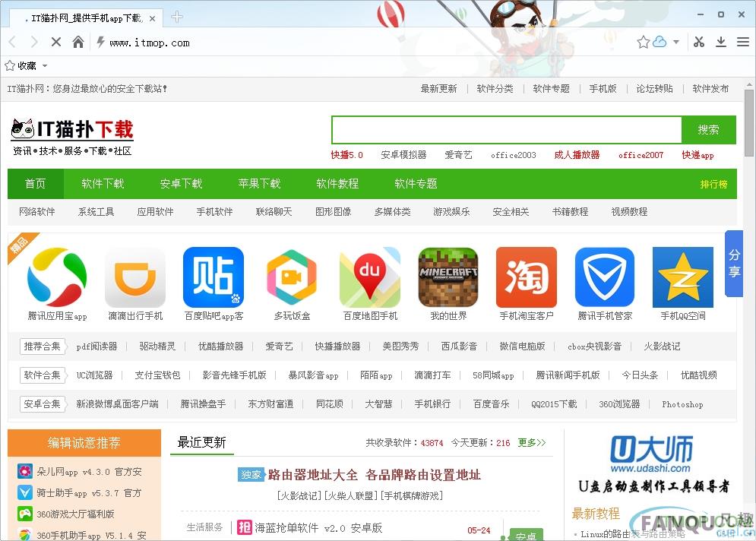Select the 安卓下载 navigation tab
The image size is (756, 541).
(181, 184)
